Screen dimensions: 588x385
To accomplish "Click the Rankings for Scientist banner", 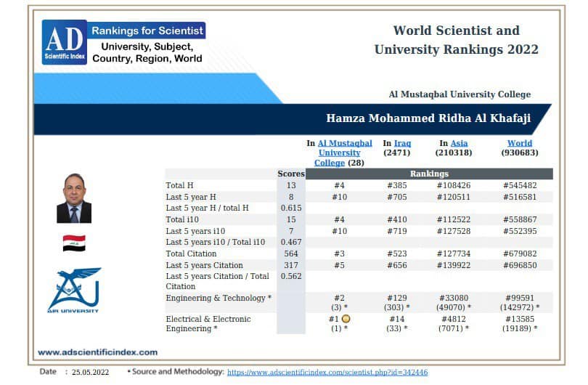I will point(147,31).
